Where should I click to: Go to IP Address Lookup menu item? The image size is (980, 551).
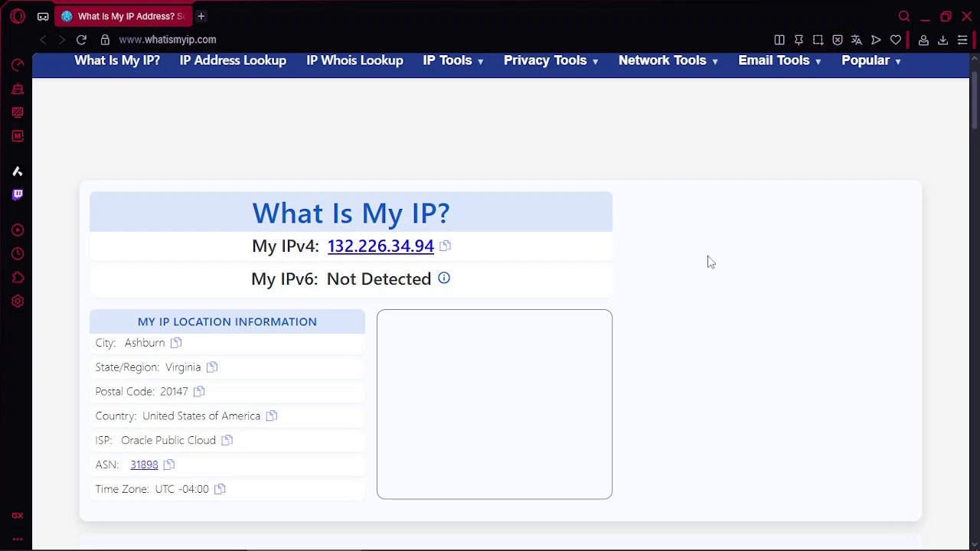click(x=233, y=60)
